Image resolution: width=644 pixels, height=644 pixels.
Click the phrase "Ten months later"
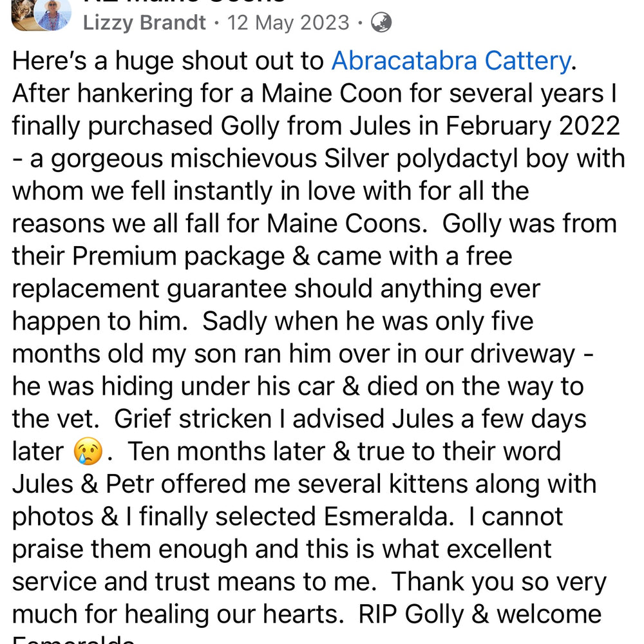point(226,451)
